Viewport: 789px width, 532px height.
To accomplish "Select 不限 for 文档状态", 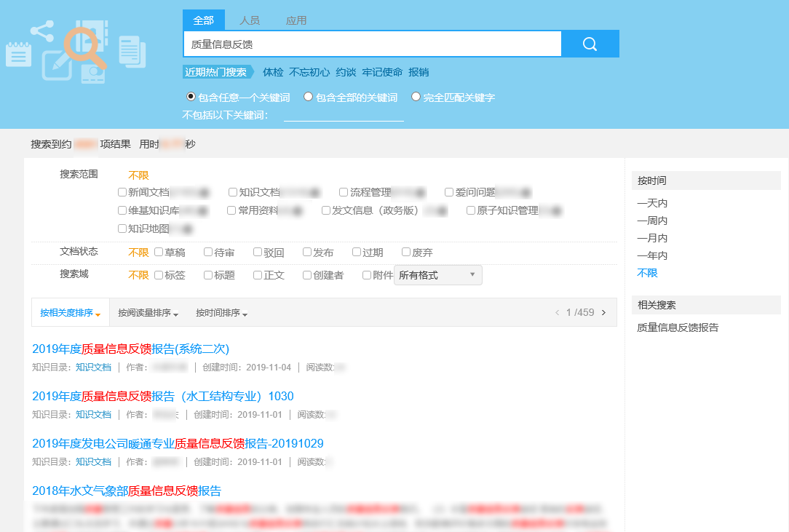I will [138, 252].
